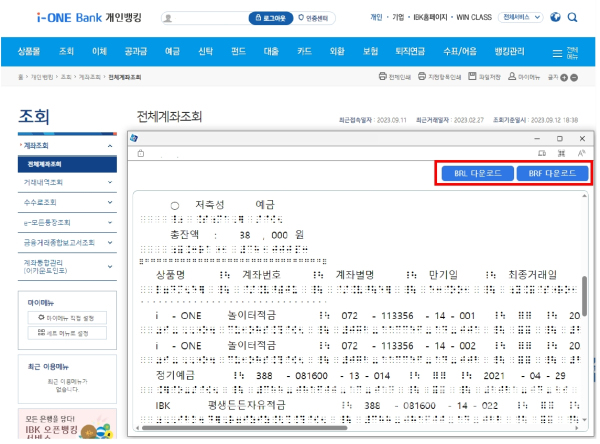Click the popup scroll-down arrow
The image size is (600, 444).
[584, 420]
